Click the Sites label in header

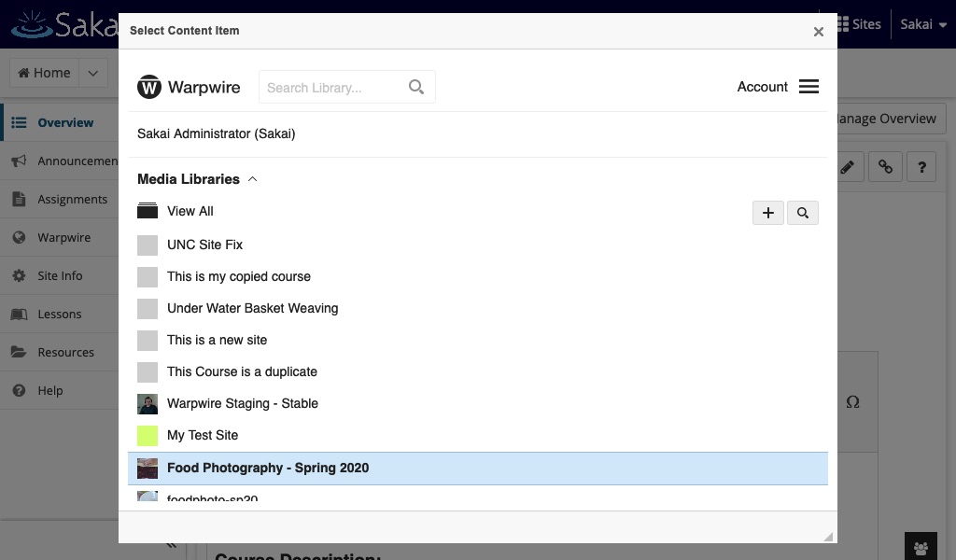click(x=866, y=24)
